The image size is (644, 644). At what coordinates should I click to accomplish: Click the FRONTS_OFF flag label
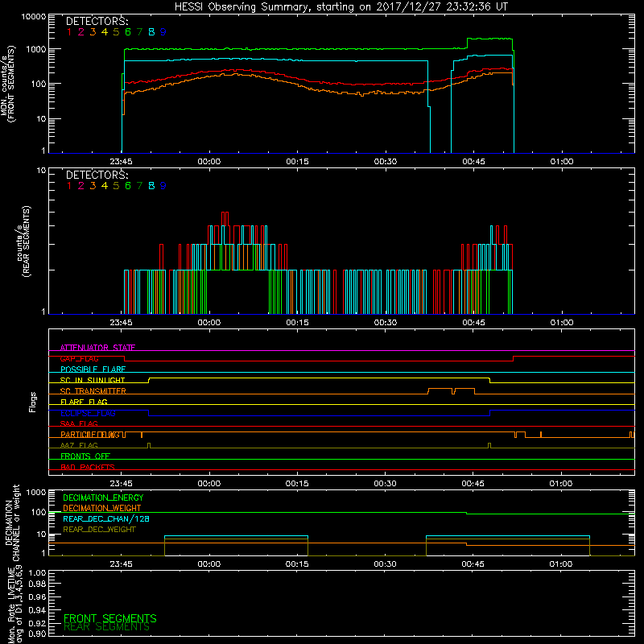pyautogui.click(x=85, y=456)
